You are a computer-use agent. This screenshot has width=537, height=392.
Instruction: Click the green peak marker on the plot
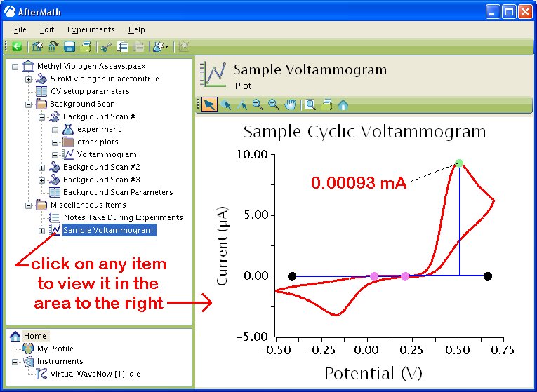click(x=459, y=163)
